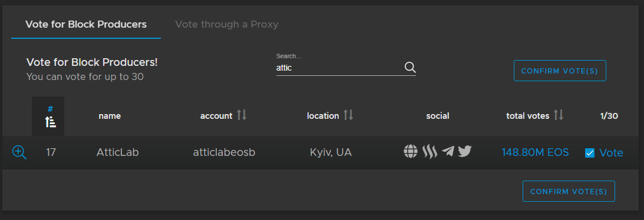Click the search magnifying glass icon
Viewport: 644px width, 220px height.
click(x=410, y=68)
